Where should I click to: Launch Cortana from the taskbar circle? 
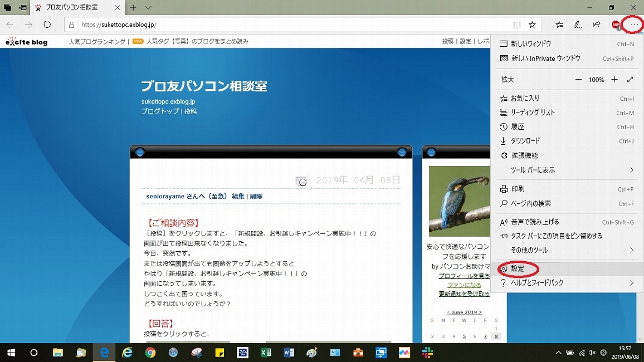tap(34, 353)
